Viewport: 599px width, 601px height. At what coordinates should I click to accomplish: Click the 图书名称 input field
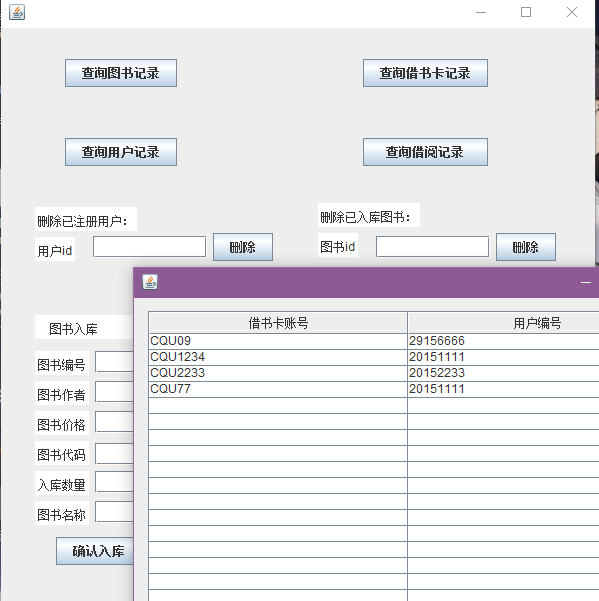[114, 512]
